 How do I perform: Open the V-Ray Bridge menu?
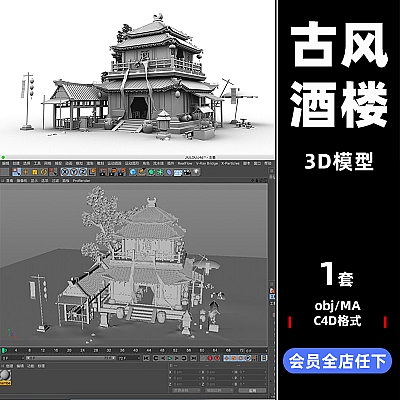coord(207,163)
